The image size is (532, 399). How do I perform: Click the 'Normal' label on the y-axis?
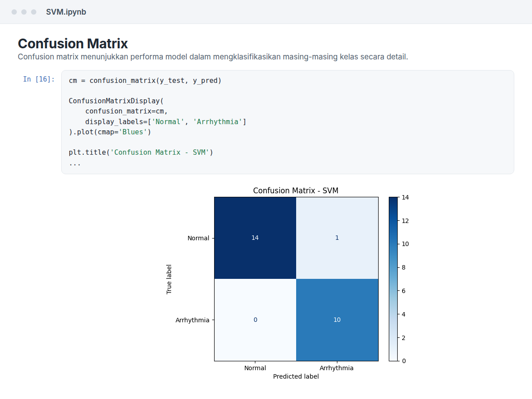[x=198, y=238]
